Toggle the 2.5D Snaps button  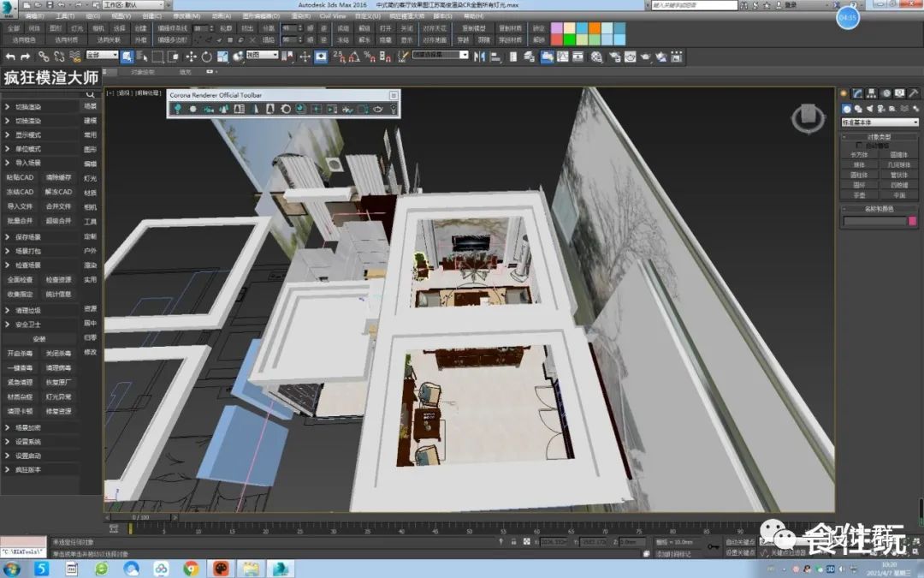pyautogui.click(x=339, y=57)
